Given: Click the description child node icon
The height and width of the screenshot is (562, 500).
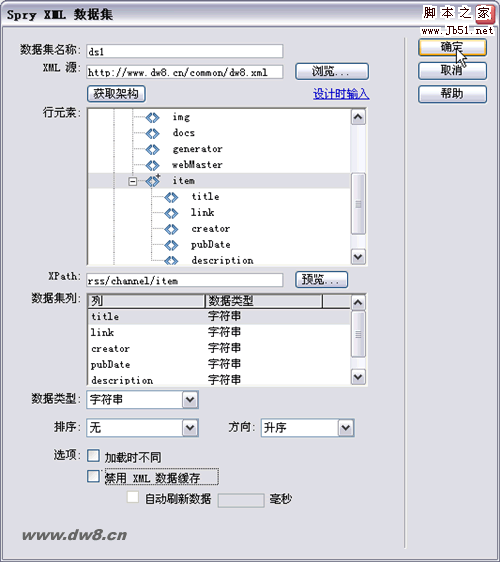Looking at the screenshot, I should (x=171, y=260).
